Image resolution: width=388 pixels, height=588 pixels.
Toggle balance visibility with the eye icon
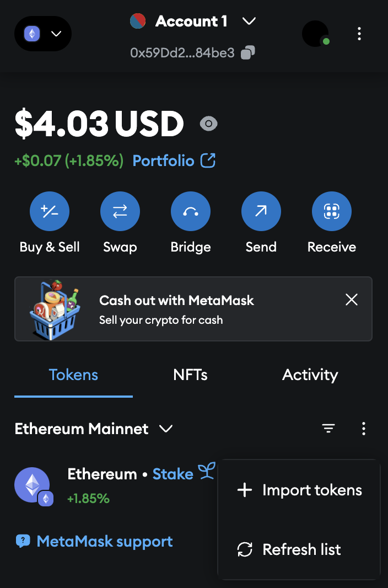coord(208,124)
